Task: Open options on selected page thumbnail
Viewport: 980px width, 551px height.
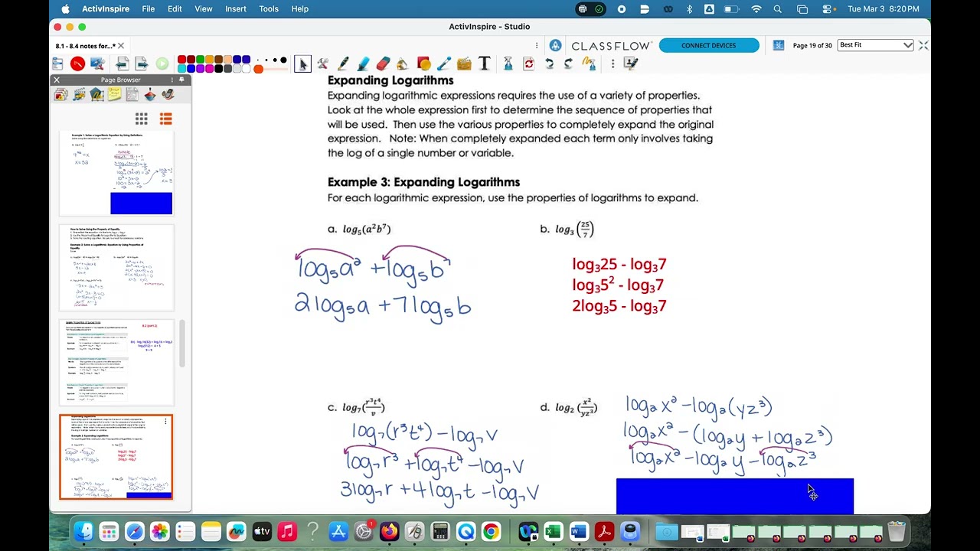Action: click(x=165, y=422)
